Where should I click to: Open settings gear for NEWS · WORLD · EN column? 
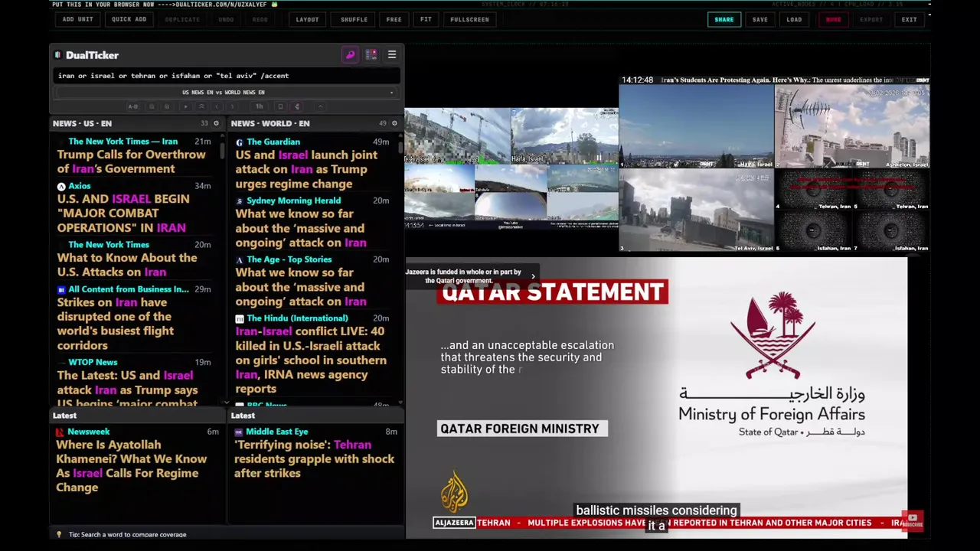[x=394, y=123]
